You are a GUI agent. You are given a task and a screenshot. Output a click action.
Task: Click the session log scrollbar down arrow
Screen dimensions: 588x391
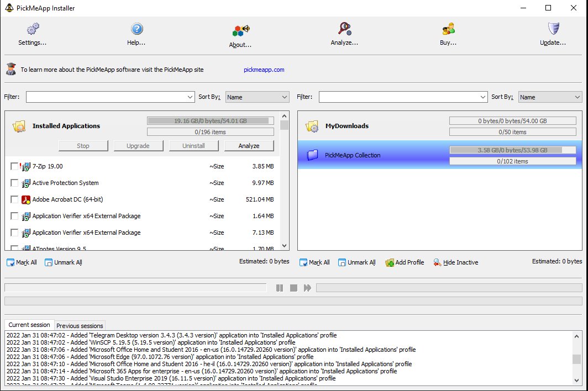coord(577,380)
